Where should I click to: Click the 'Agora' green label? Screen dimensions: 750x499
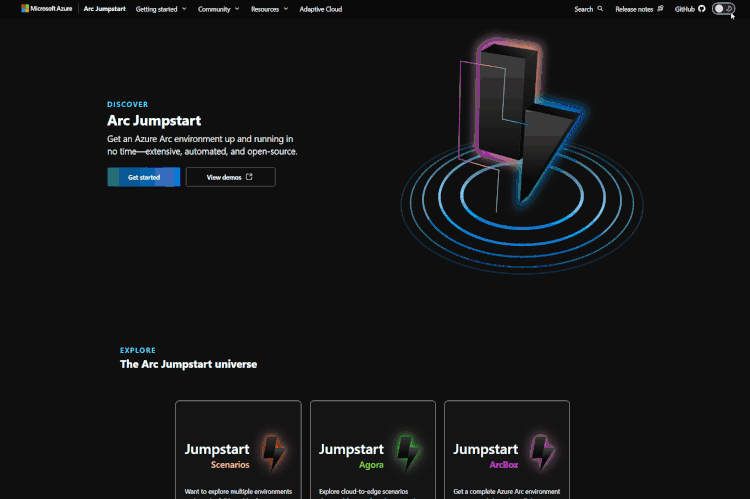click(x=371, y=465)
